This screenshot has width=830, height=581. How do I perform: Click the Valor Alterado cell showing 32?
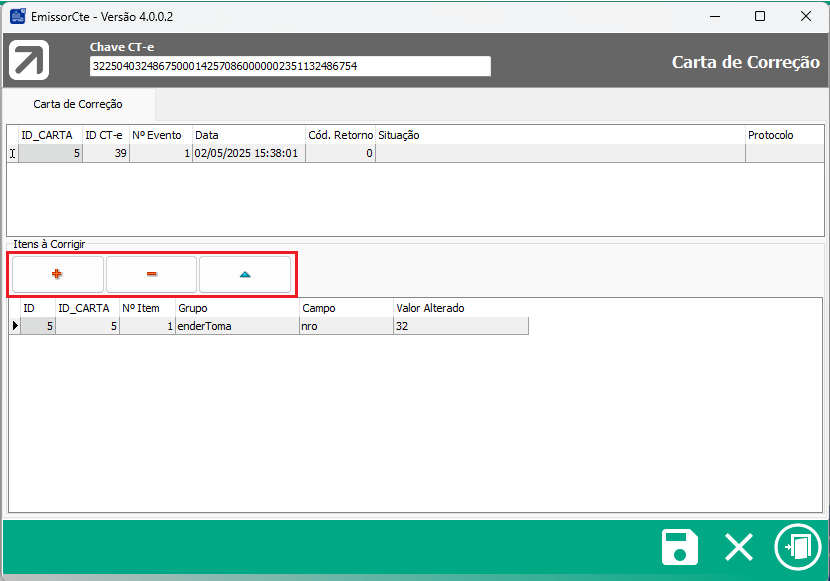[460, 325]
